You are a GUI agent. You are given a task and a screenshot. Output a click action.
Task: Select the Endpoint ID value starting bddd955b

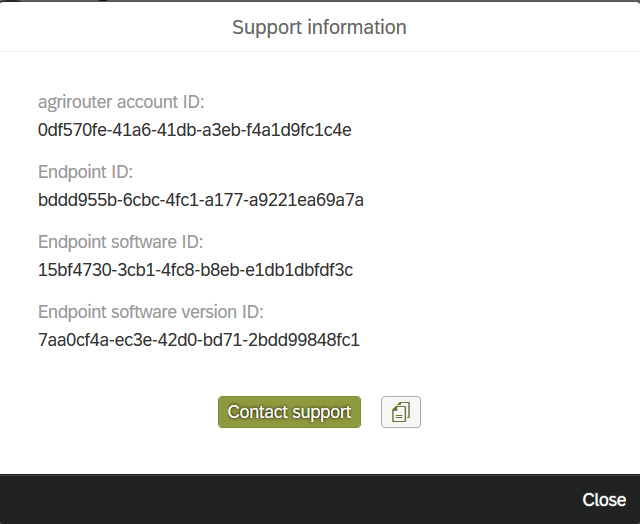[200, 200]
